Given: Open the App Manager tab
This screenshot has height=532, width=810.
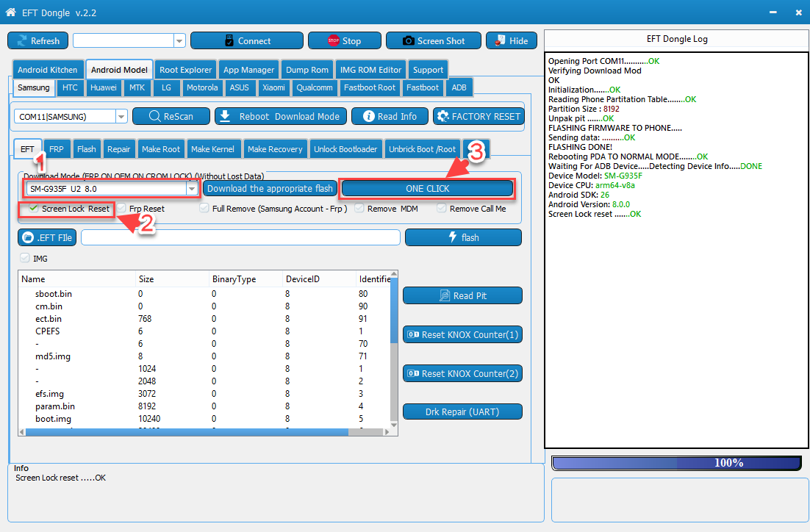Looking at the screenshot, I should pyautogui.click(x=248, y=70).
